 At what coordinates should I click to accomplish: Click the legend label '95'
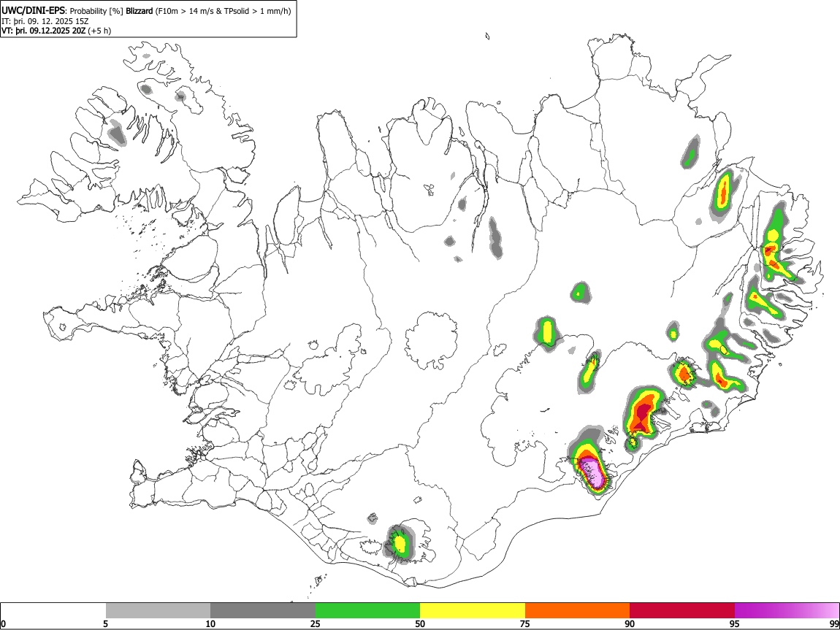[x=735, y=623]
